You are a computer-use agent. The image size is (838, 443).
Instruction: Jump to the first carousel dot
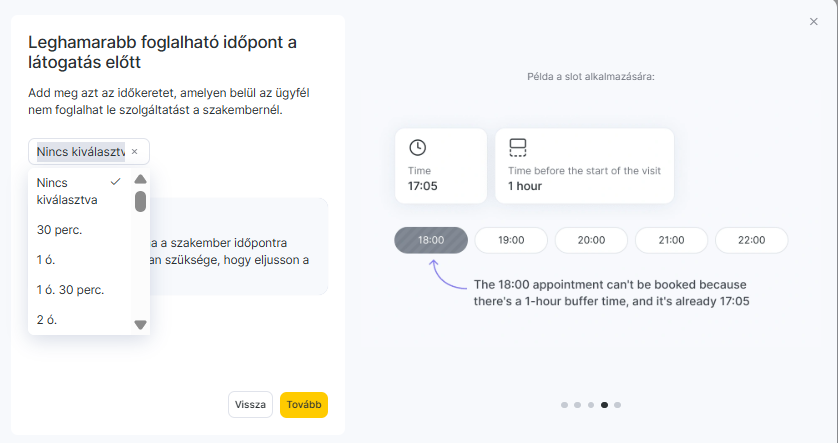pos(565,405)
